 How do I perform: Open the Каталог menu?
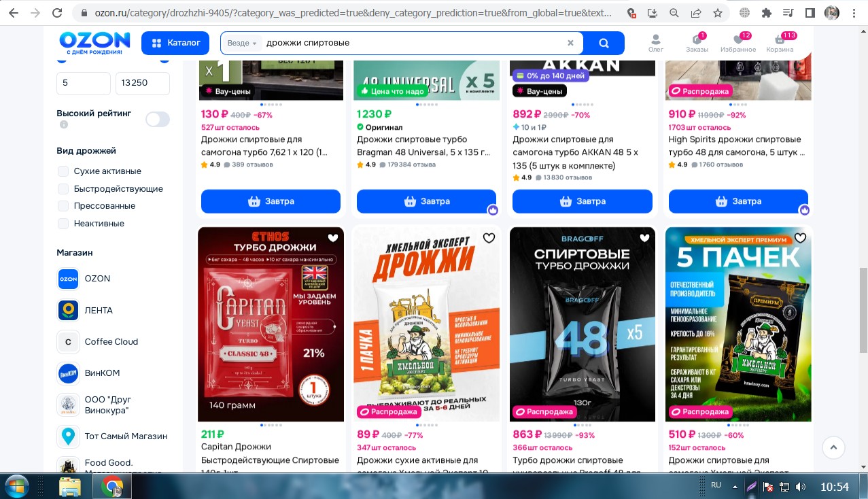point(175,43)
